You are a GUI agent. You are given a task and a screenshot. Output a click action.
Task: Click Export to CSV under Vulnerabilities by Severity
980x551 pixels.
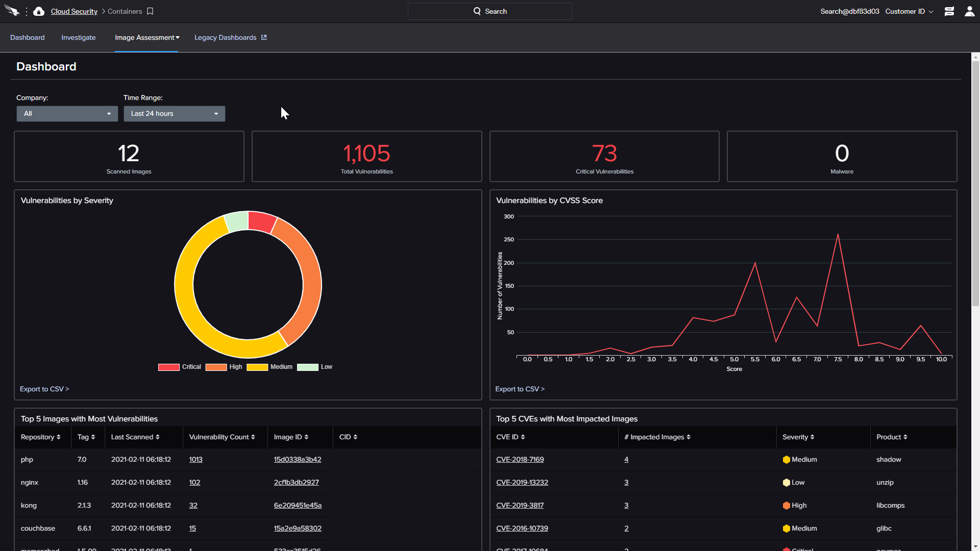coord(44,389)
